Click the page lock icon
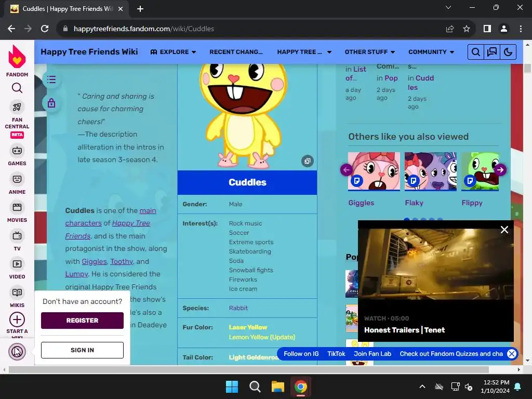The height and width of the screenshot is (399, 532). [x=51, y=103]
